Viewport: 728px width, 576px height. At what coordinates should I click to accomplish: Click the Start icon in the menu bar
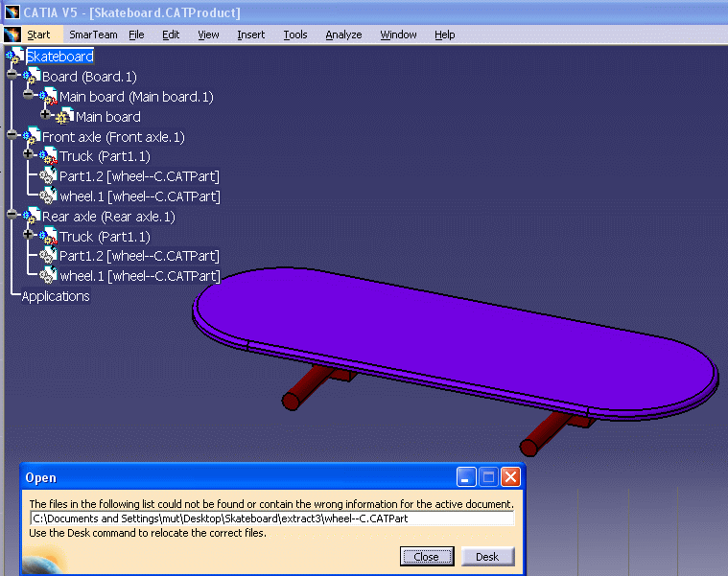click(12, 35)
